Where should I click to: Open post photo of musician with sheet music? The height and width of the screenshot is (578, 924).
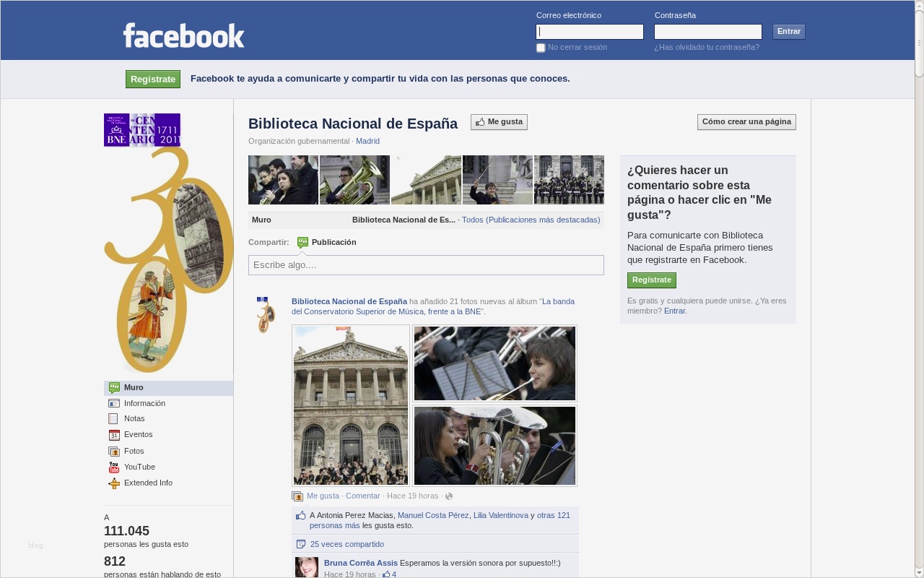(495, 363)
